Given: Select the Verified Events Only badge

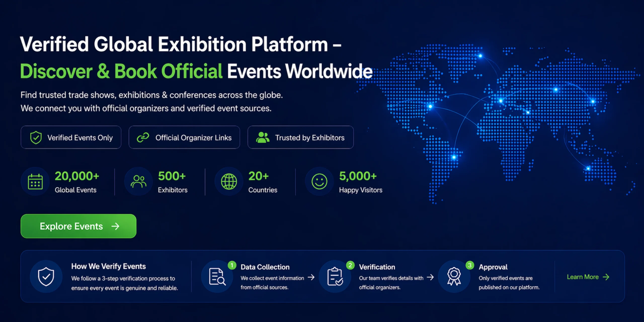Looking at the screenshot, I should tap(71, 137).
